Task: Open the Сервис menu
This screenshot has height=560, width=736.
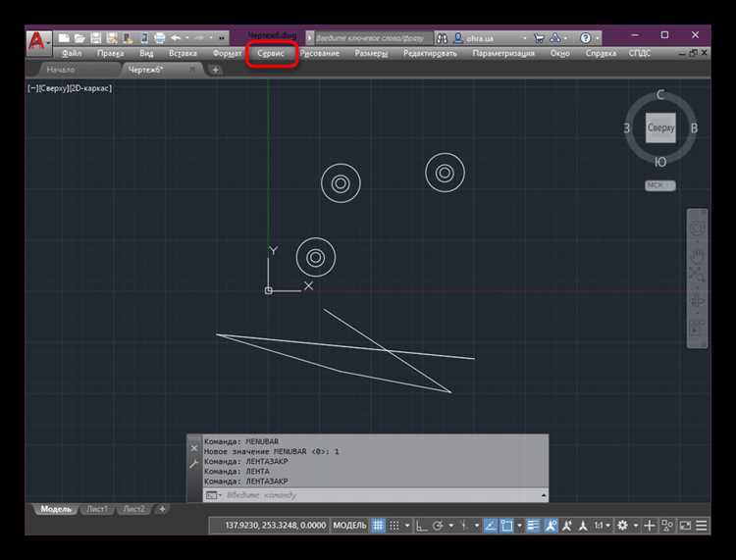Action: (271, 53)
